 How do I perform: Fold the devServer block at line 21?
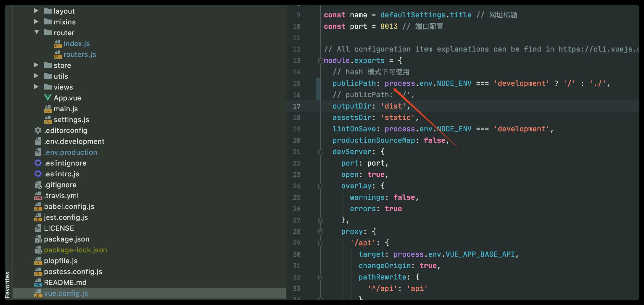(x=321, y=152)
